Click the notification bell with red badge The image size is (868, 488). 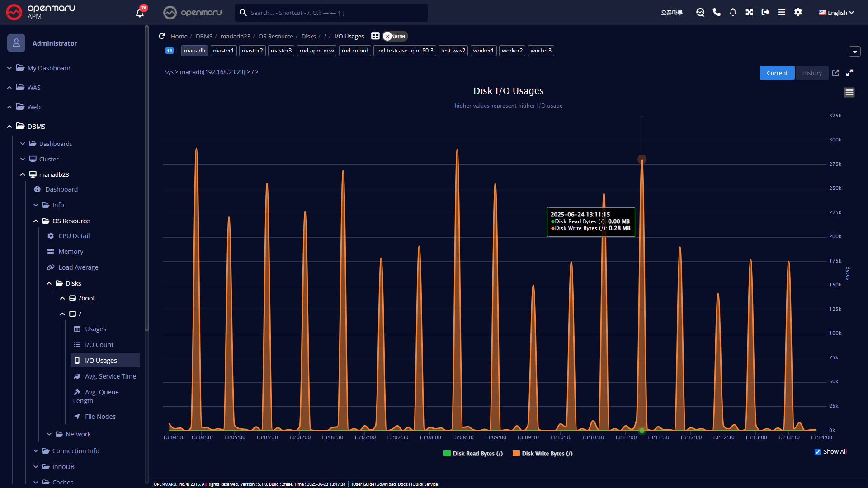[x=140, y=13]
